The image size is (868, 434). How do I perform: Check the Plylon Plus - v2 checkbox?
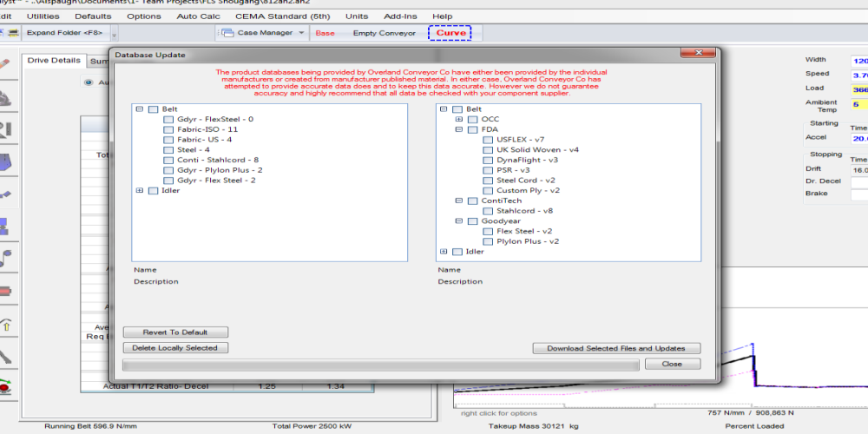[x=487, y=242]
